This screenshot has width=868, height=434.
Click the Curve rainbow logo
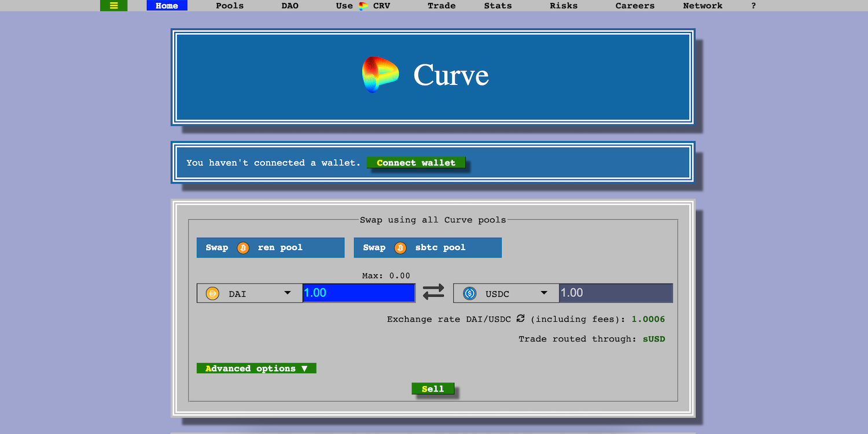(380, 75)
